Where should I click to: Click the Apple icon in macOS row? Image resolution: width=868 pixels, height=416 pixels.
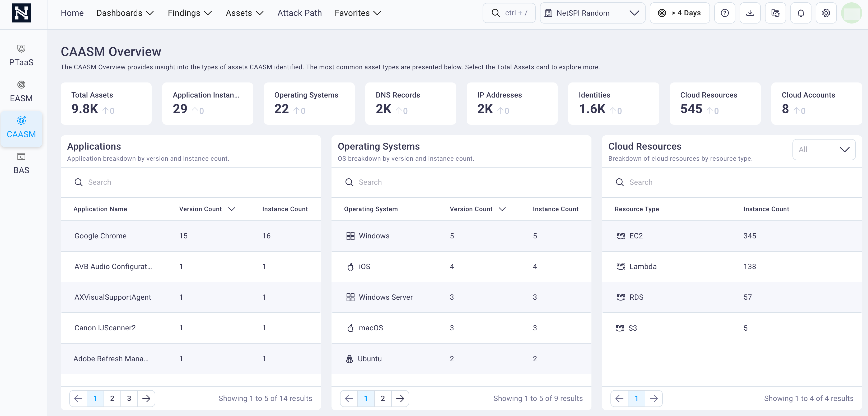pos(351,328)
